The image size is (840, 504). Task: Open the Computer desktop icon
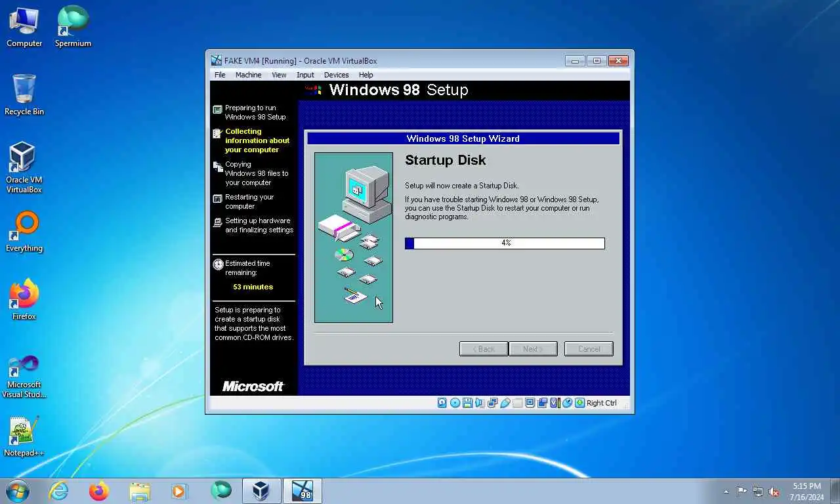coord(24,28)
